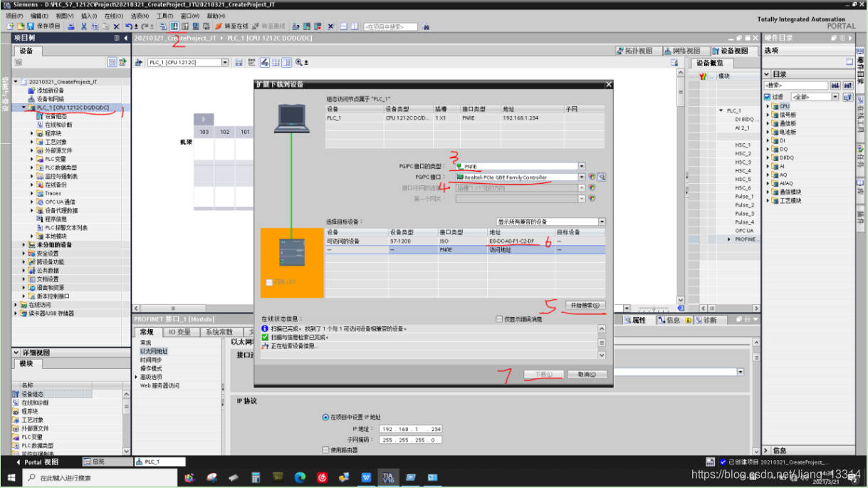
Task: Click the cut scissors icon
Action: point(84,26)
